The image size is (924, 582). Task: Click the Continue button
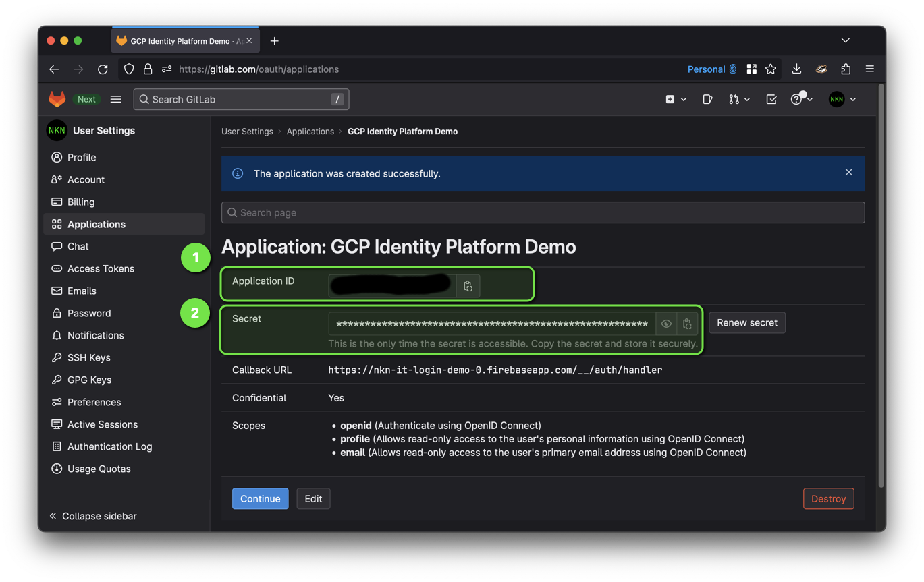[260, 498]
